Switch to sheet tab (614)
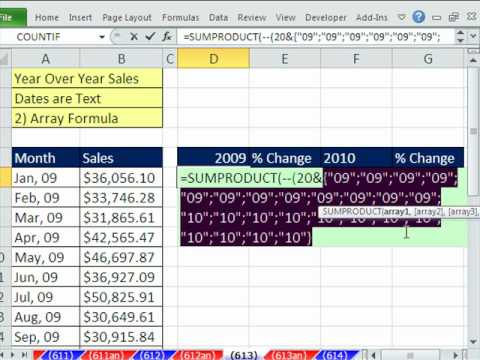This screenshot has width=480, height=360. tap(335, 355)
